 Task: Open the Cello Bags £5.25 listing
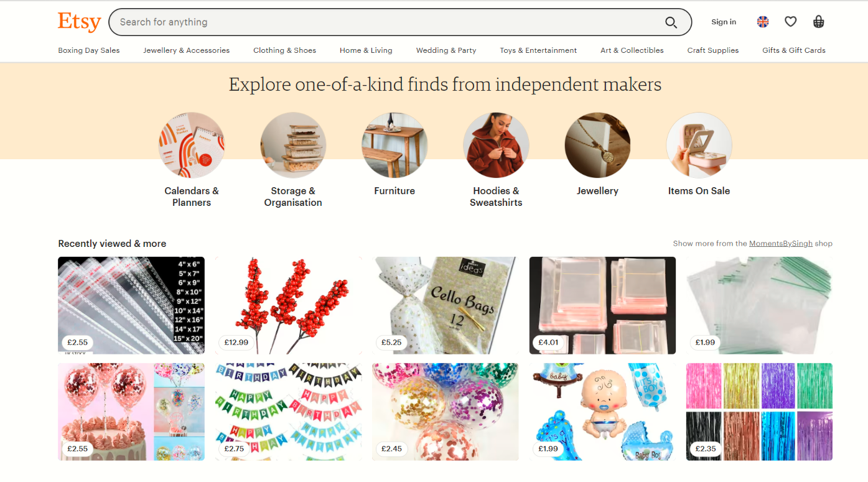(x=446, y=305)
